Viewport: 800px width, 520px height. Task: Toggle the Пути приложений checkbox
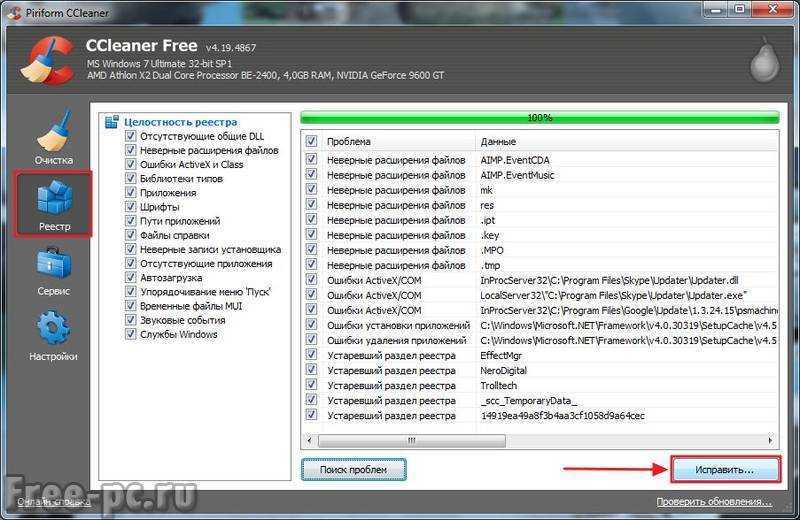[x=131, y=221]
